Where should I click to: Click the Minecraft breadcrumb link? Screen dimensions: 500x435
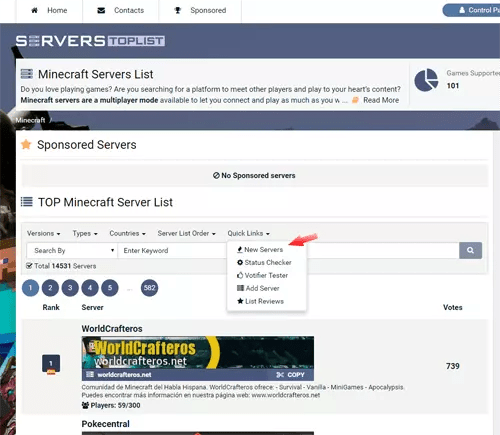click(30, 120)
